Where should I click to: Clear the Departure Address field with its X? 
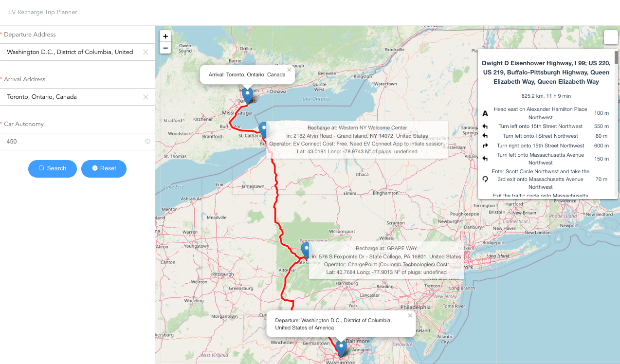point(146,52)
